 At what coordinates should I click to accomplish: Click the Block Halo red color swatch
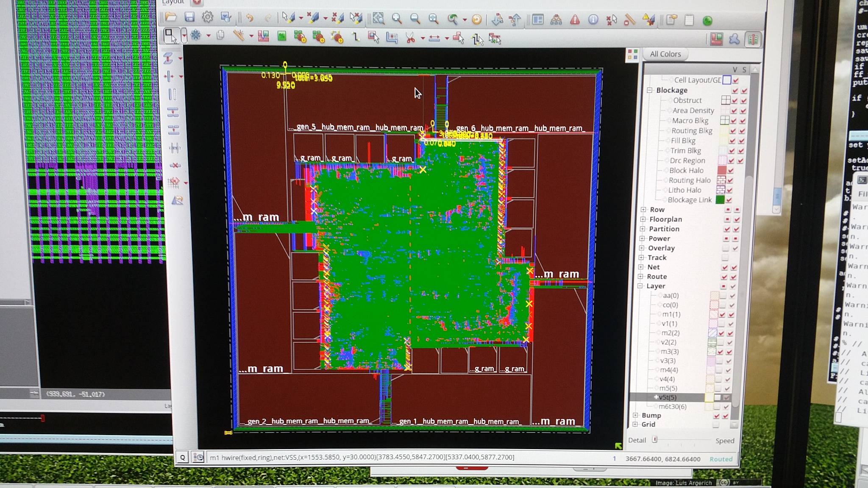pyautogui.click(x=721, y=170)
